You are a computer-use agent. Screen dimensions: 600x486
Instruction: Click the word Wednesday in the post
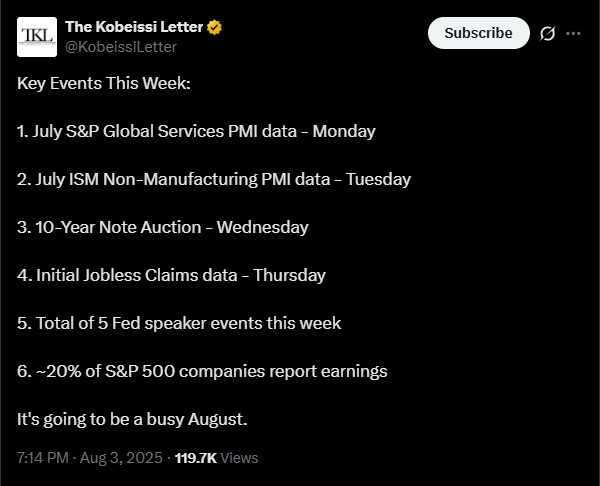click(262, 227)
